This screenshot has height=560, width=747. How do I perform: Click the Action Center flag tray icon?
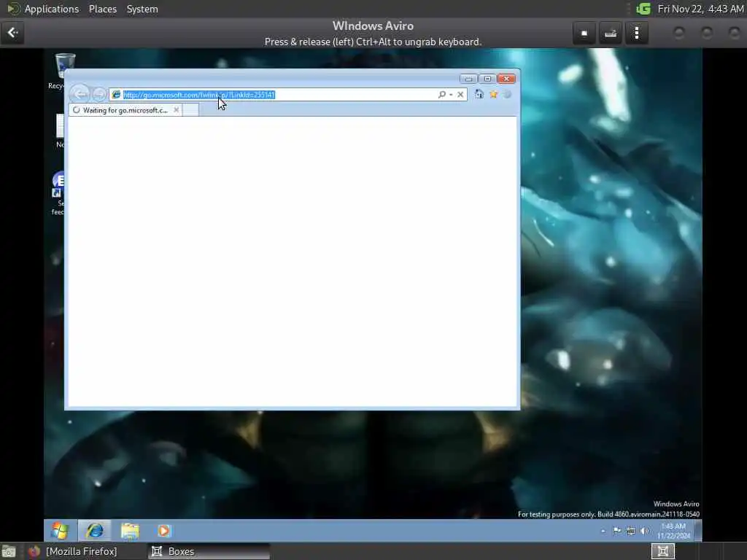[617, 531]
